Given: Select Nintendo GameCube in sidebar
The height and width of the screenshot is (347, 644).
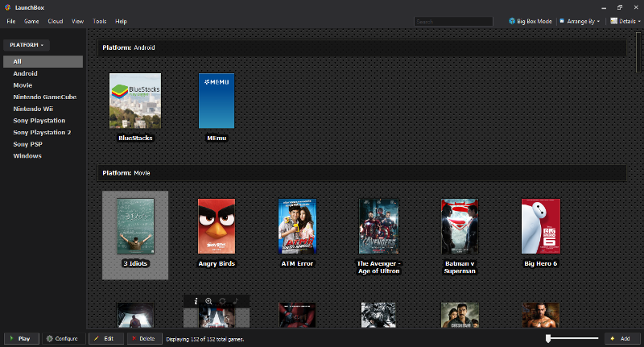Looking at the screenshot, I should point(45,97).
